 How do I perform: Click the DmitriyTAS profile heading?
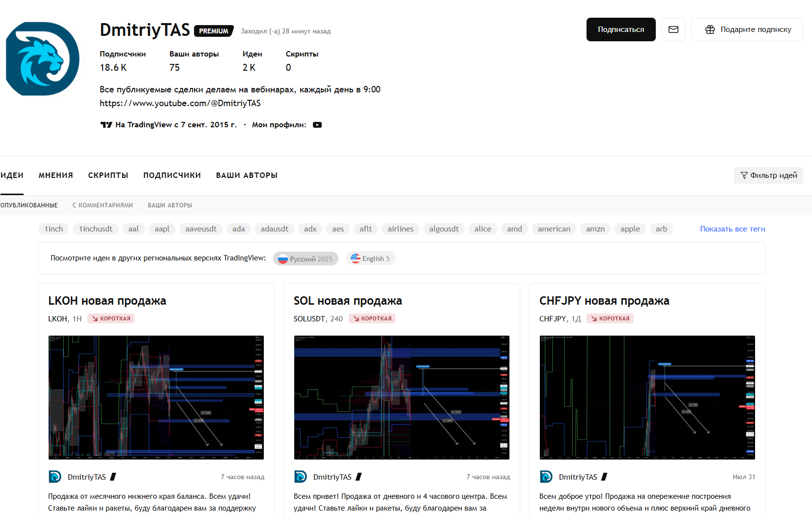(145, 30)
